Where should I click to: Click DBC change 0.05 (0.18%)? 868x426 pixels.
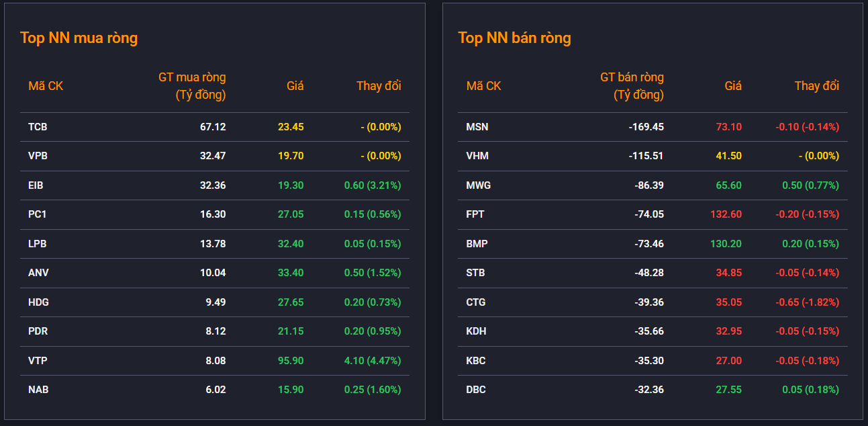[x=810, y=390]
